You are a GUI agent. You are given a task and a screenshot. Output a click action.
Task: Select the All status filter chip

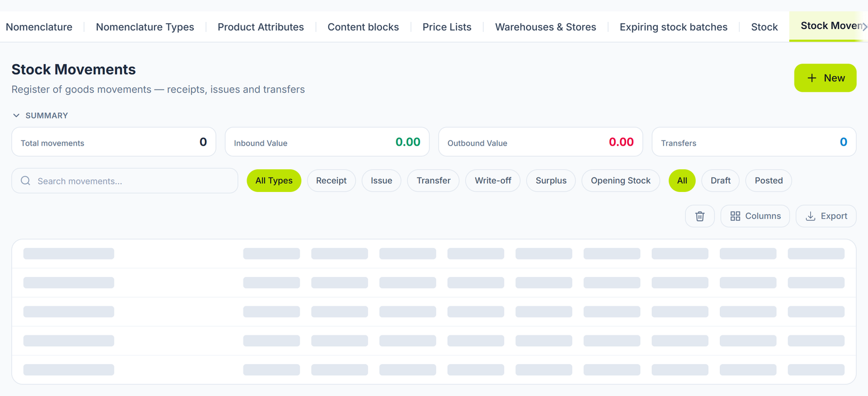[x=682, y=181]
